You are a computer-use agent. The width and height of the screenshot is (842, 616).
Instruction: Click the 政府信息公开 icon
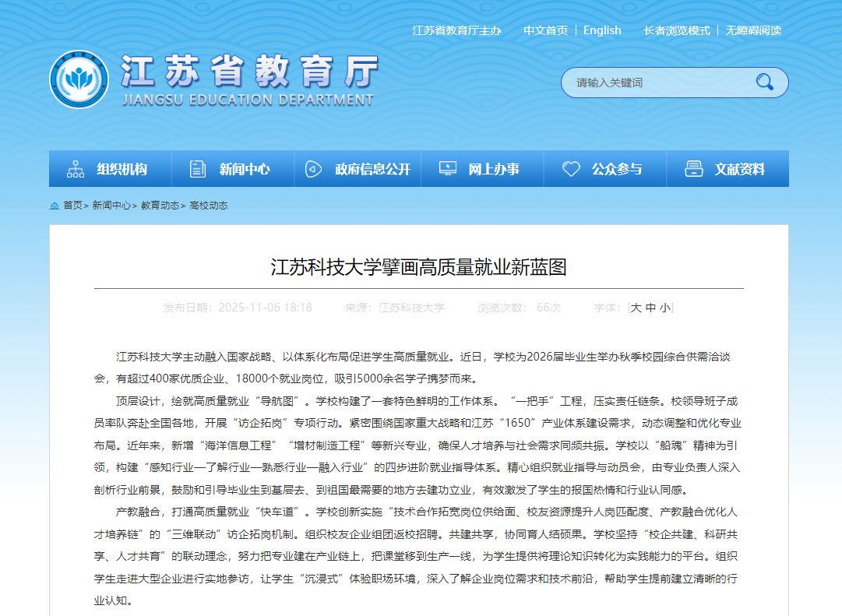[x=313, y=169]
